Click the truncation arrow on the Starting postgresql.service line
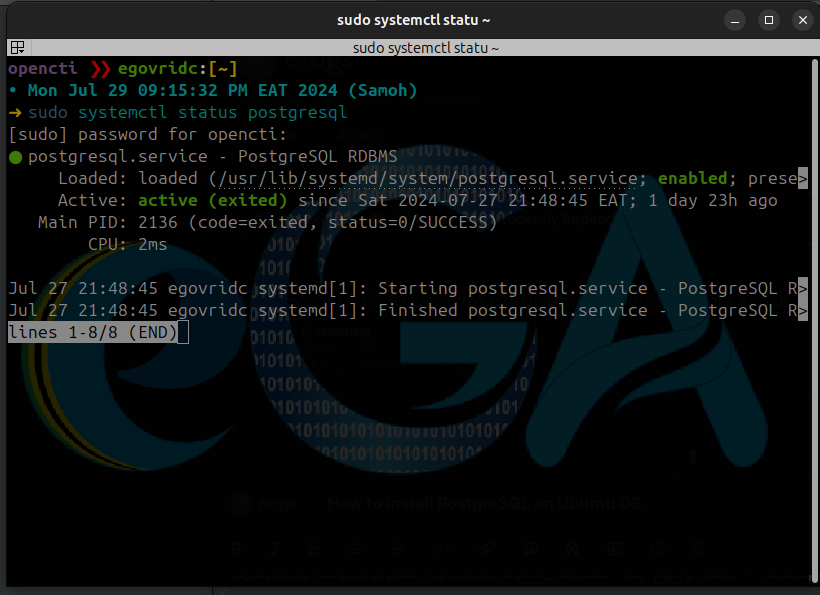 coord(802,289)
